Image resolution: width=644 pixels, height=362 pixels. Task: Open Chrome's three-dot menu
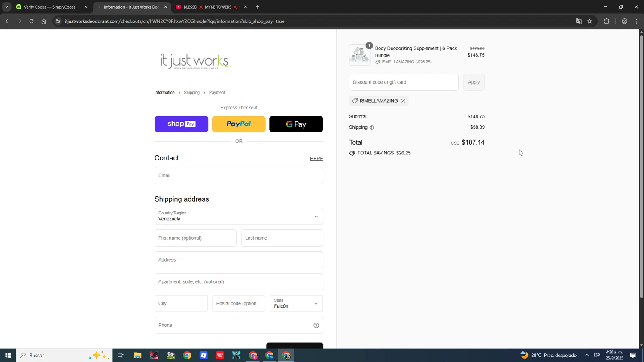[x=637, y=21]
